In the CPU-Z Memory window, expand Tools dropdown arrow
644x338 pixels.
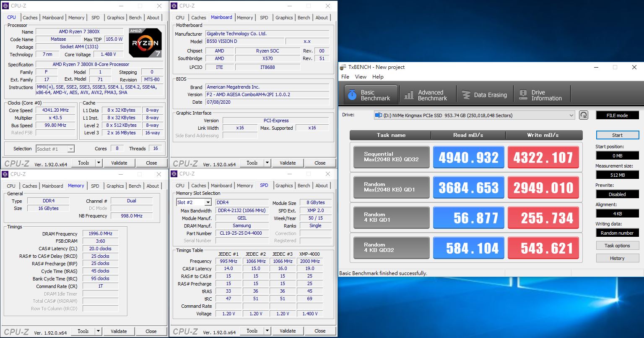[x=99, y=331]
